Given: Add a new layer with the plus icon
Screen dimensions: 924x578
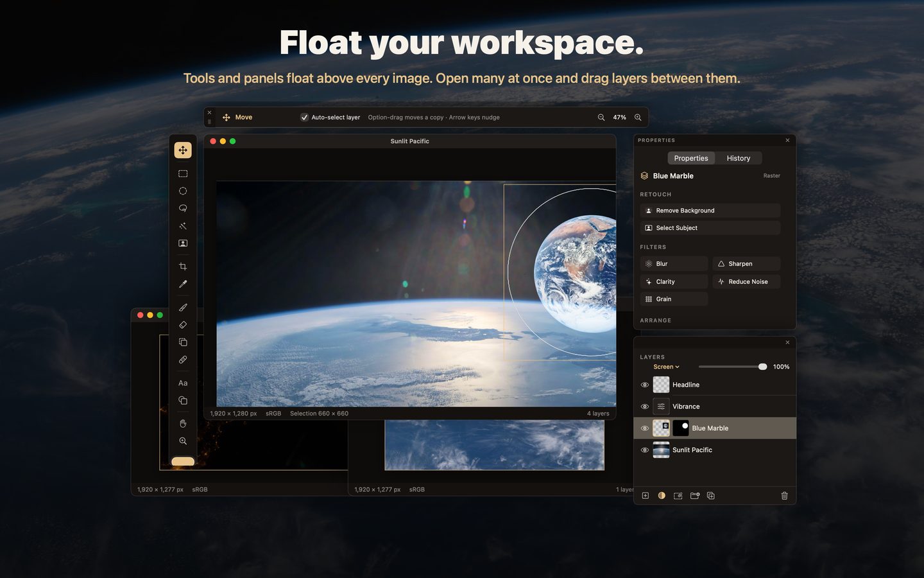Looking at the screenshot, I should (646, 496).
